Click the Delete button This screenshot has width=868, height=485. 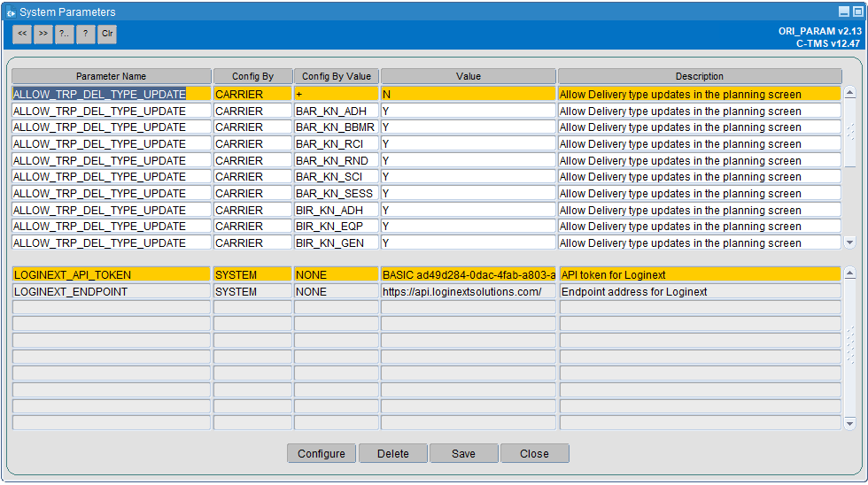point(393,453)
